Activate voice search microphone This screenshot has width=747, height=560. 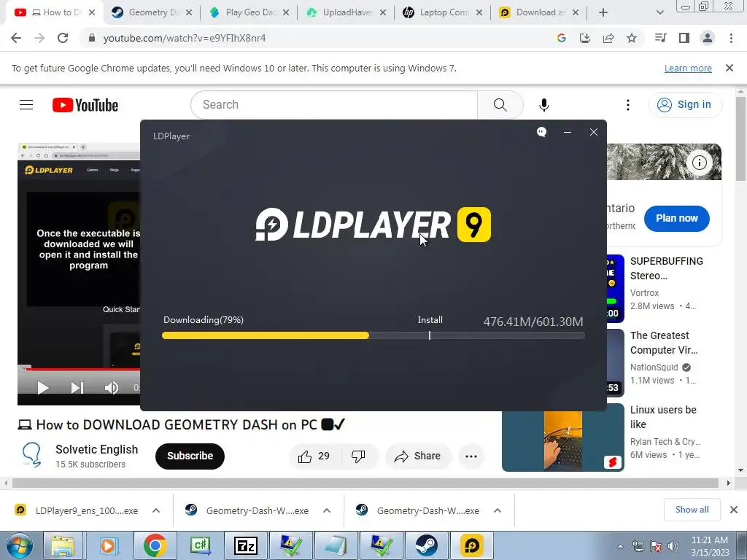pyautogui.click(x=543, y=105)
